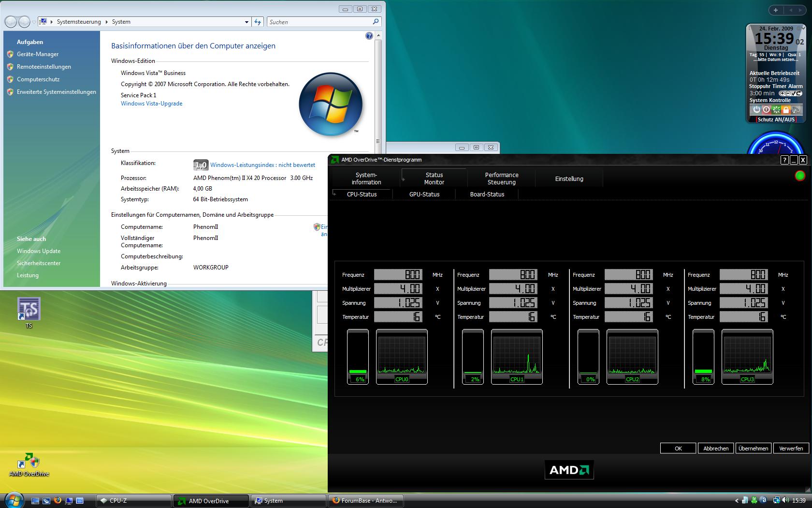The width and height of the screenshot is (812, 508).
Task: Click the green AMD tray icon
Action: click(754, 501)
